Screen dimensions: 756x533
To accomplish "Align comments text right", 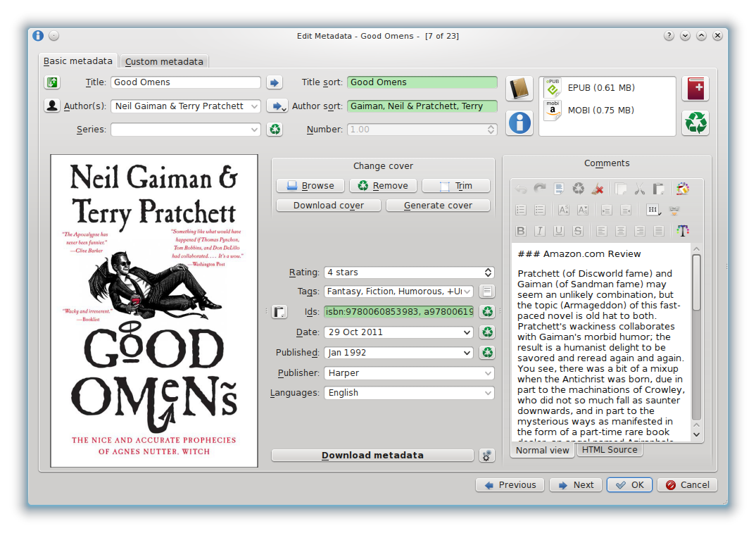I will (x=639, y=231).
